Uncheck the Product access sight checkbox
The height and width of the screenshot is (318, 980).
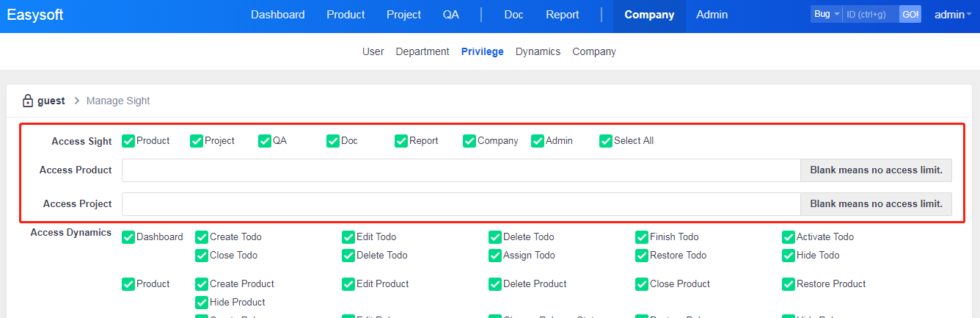tap(128, 141)
